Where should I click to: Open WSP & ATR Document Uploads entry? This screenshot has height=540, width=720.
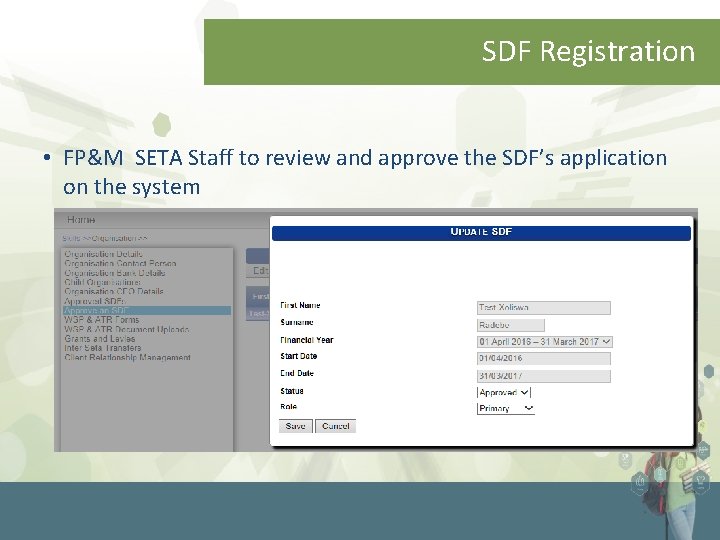point(127,329)
